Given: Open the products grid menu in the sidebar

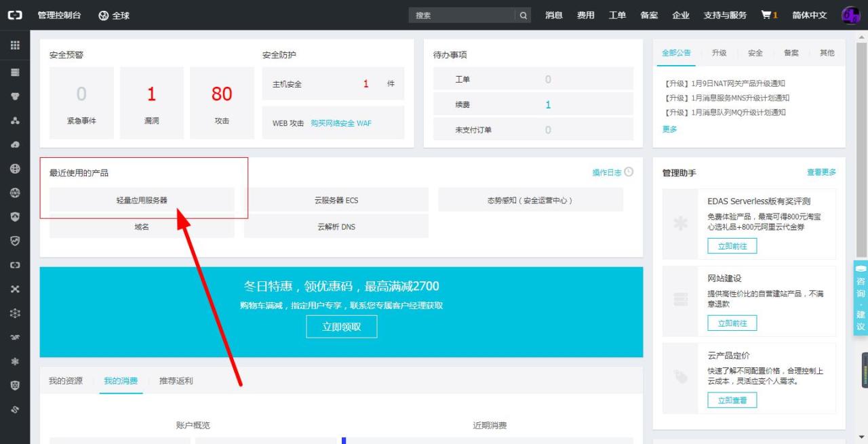Looking at the screenshot, I should point(15,45).
